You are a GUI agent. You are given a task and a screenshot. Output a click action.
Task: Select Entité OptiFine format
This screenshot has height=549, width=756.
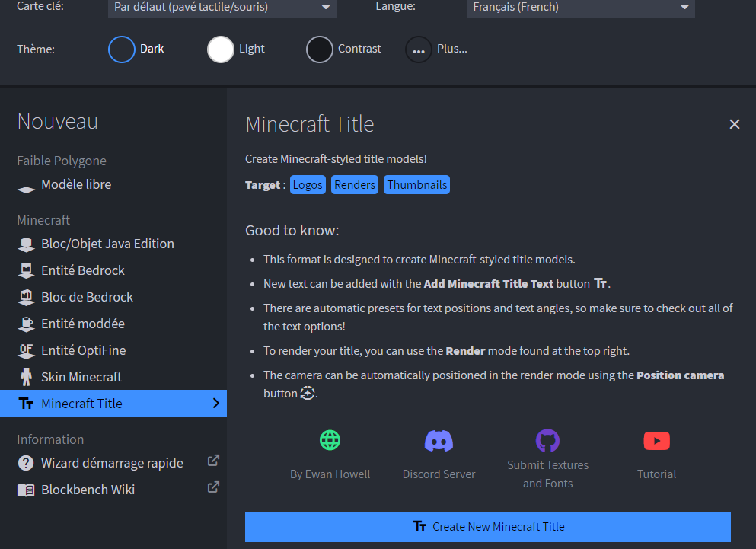pos(113,350)
